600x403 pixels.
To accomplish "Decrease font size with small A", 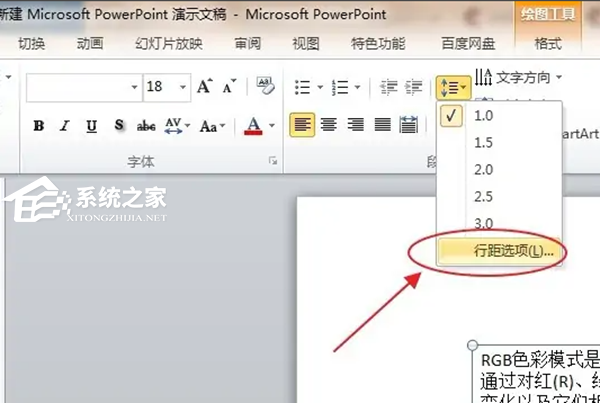I will (229, 86).
